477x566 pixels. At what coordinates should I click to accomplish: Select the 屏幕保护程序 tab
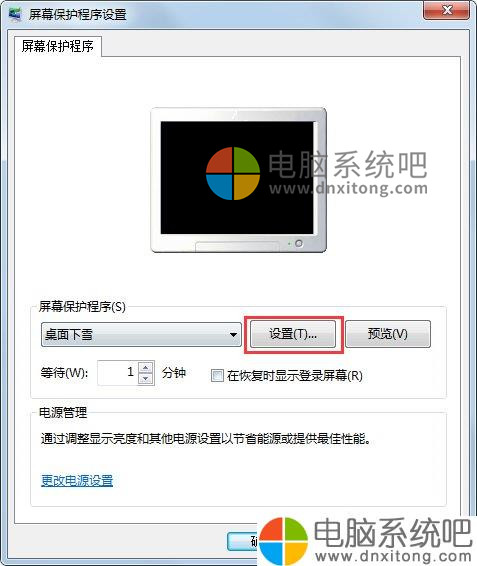point(58,46)
